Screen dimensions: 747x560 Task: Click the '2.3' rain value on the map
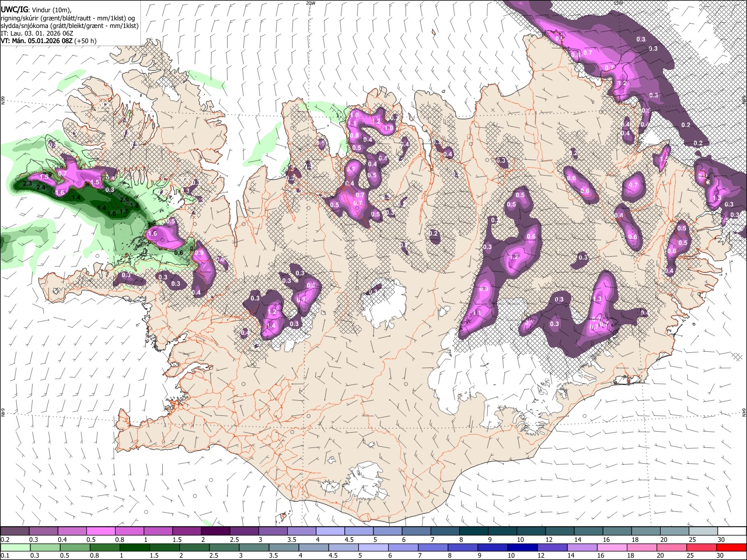point(27,184)
